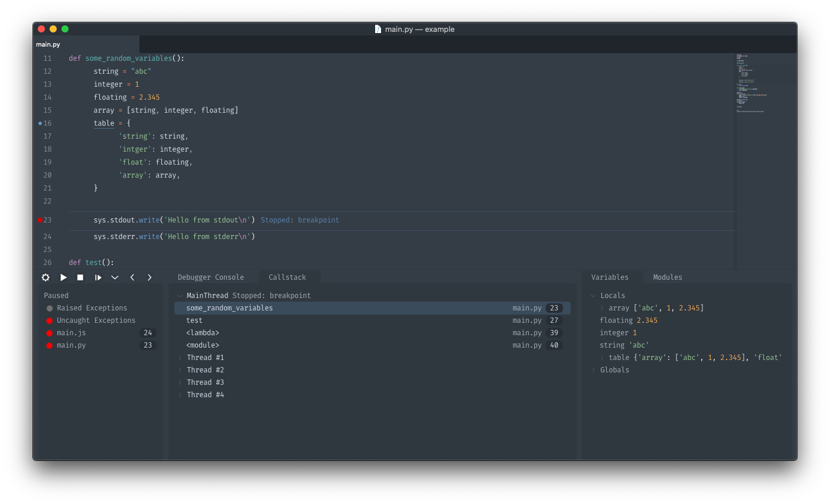The image size is (830, 504).
Task: Toggle the main.js breakpoint at line 24
Action: click(x=50, y=332)
